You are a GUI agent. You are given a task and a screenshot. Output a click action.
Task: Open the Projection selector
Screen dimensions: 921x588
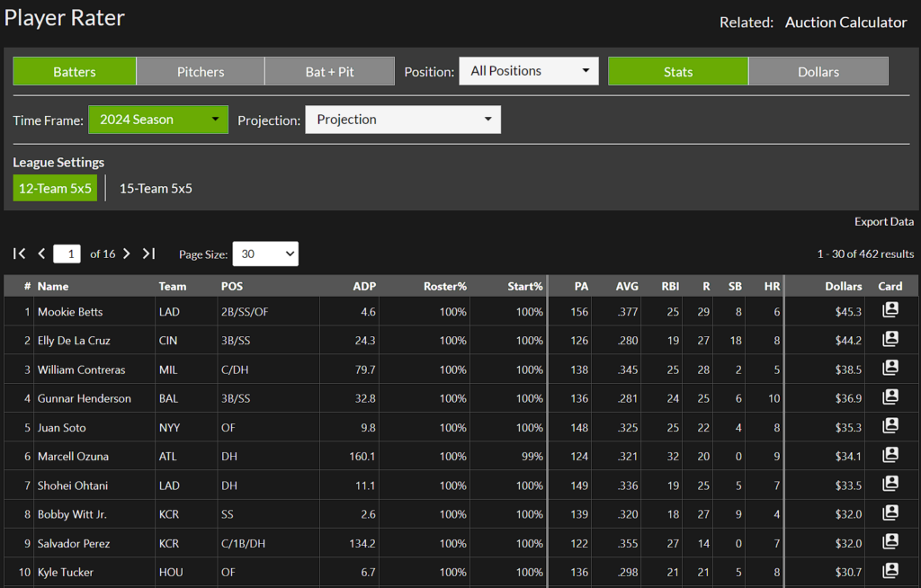pyautogui.click(x=402, y=119)
